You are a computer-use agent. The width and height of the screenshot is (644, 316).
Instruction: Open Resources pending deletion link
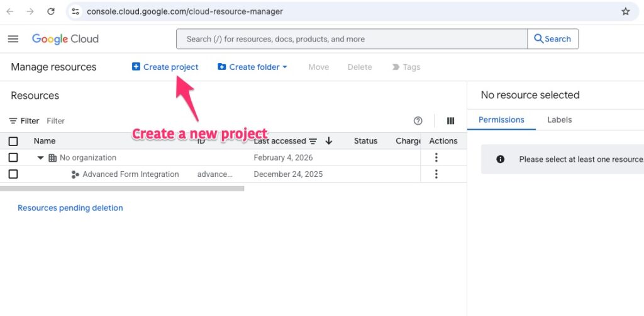point(70,208)
